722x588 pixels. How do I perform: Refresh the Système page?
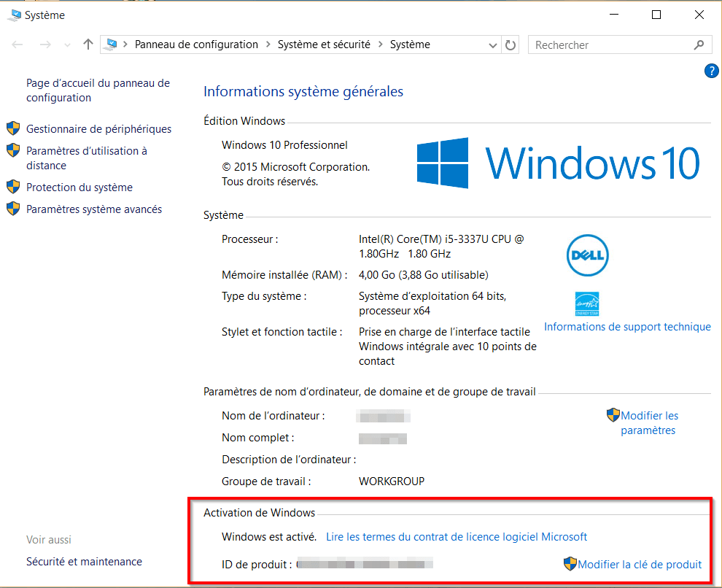(511, 45)
